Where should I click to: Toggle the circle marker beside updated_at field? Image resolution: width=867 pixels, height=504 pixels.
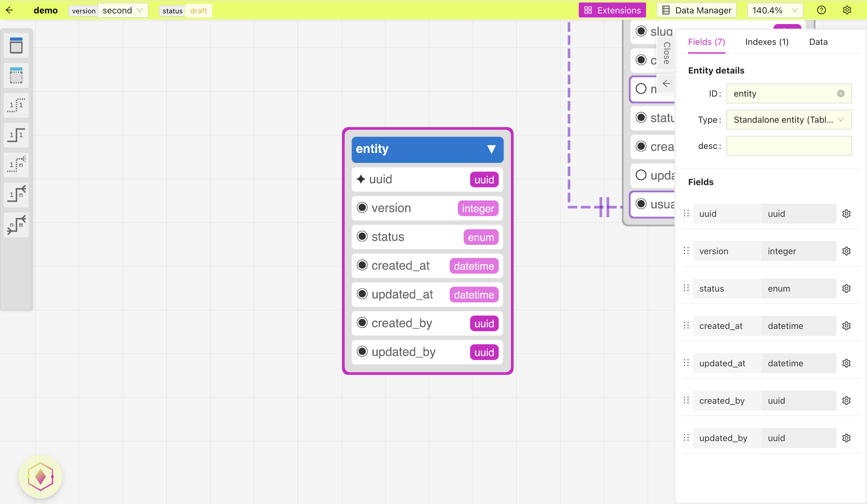pos(363,294)
